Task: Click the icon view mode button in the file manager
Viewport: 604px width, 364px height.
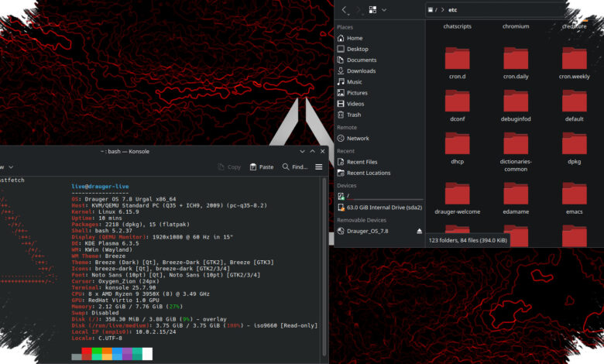Action: point(372,10)
